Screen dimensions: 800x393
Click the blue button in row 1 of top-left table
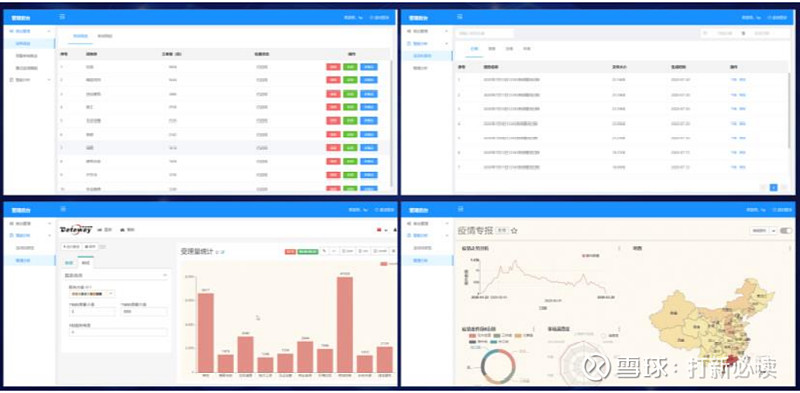(369, 67)
